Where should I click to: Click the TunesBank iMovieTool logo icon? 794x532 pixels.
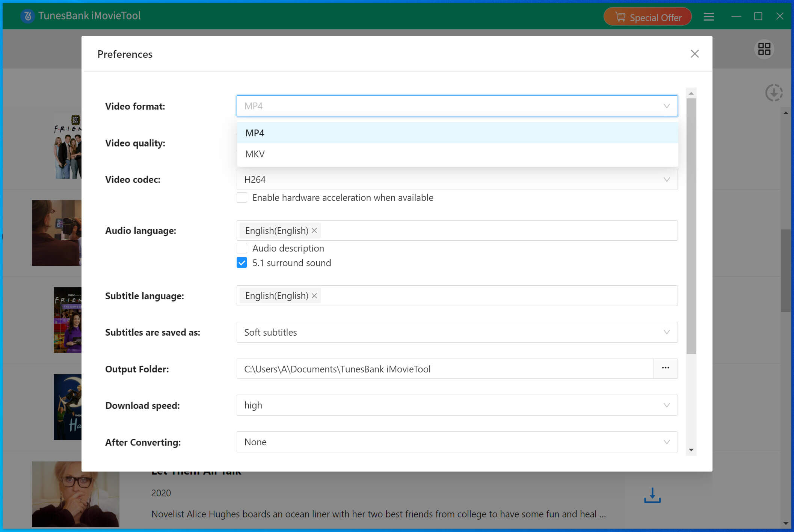point(27,16)
